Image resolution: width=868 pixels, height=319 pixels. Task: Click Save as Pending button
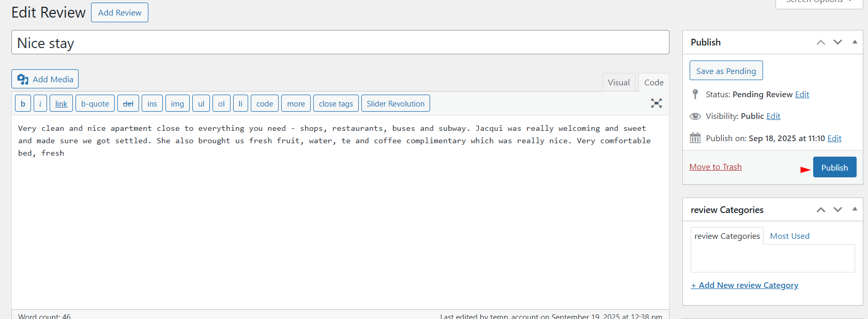pos(726,71)
